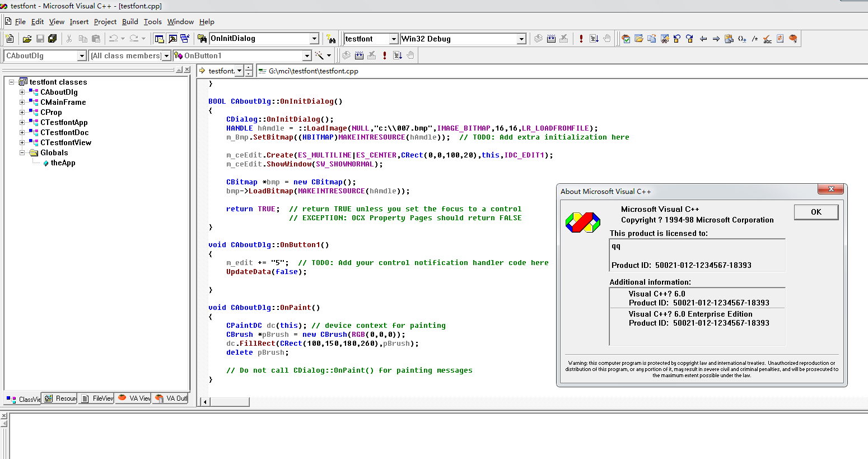Open the CAboutDlg class dropdown

tap(82, 55)
